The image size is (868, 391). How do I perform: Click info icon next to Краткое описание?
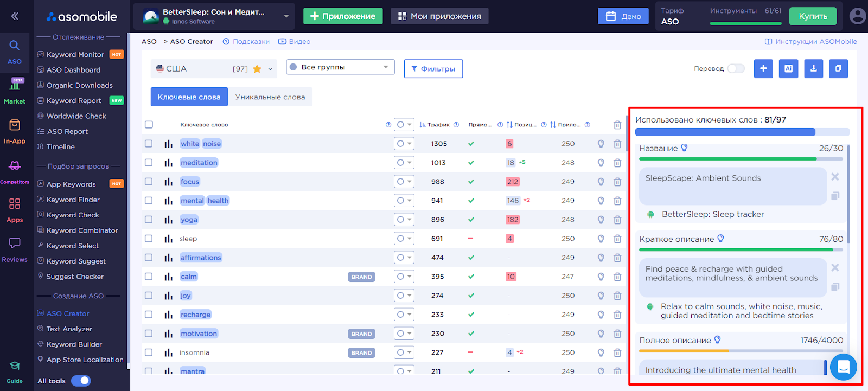[x=720, y=238]
